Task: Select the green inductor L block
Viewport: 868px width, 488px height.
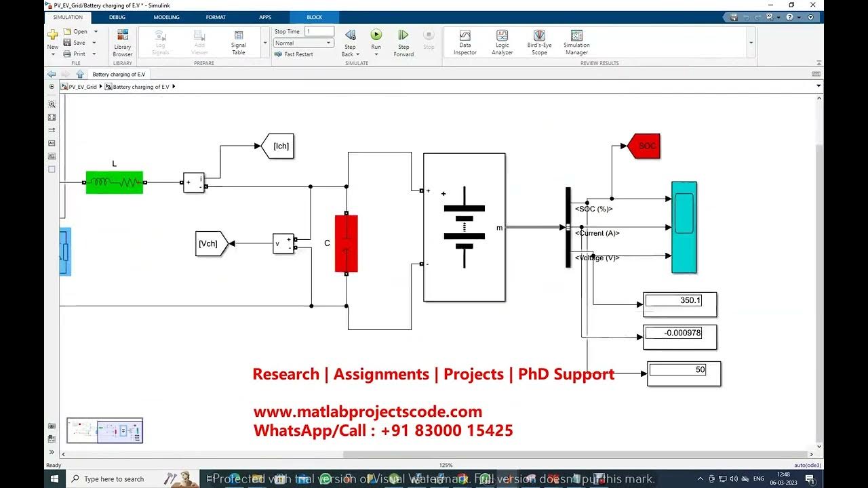Action: [115, 182]
